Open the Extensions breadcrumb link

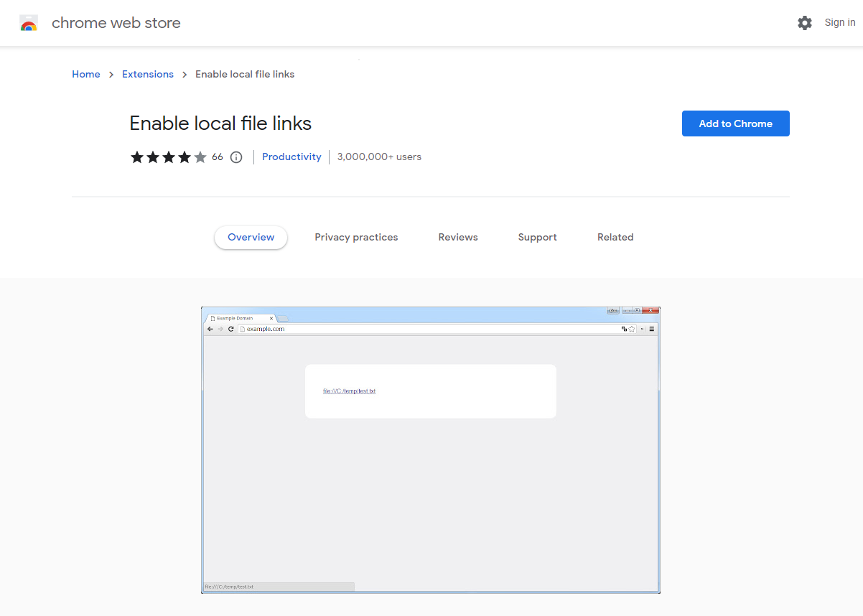(x=148, y=74)
